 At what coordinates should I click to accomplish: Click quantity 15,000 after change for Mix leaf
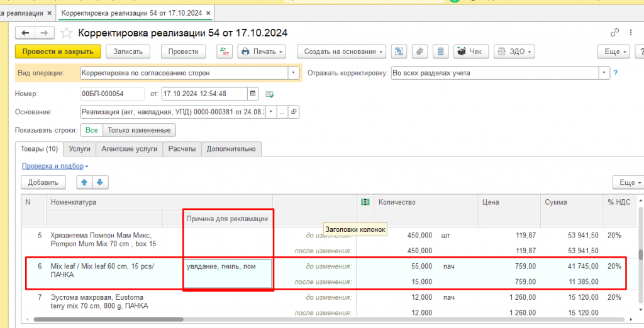coord(421,282)
